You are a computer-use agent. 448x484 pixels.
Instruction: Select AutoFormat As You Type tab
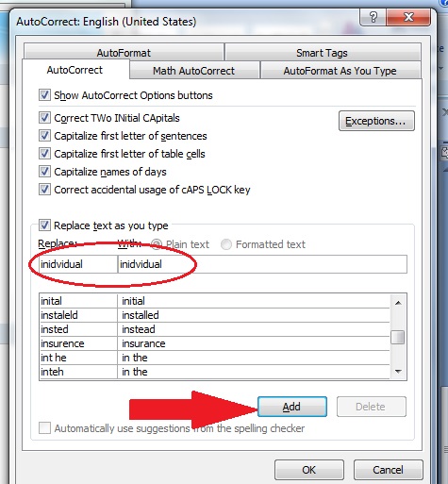pos(340,71)
